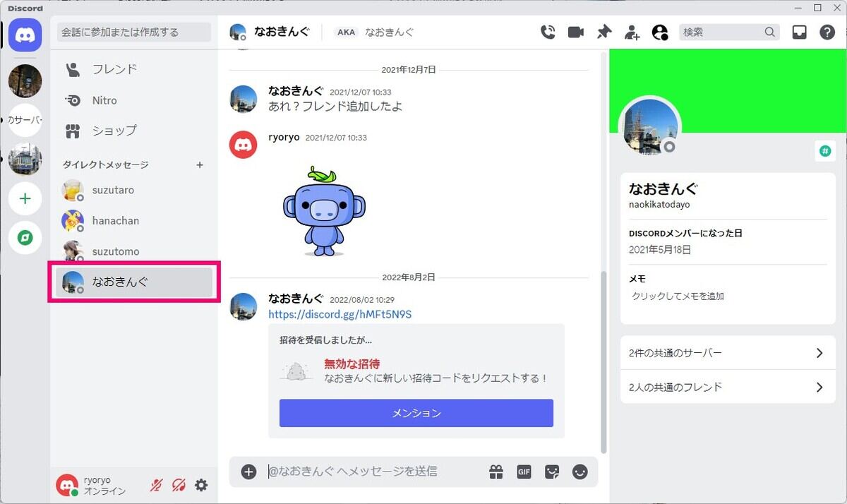
Task: Add friends to the DM conversation
Action: pos(632,32)
